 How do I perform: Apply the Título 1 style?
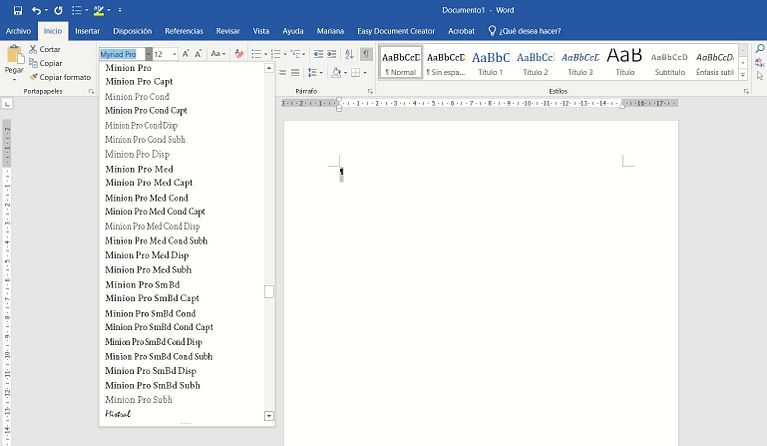click(490, 62)
